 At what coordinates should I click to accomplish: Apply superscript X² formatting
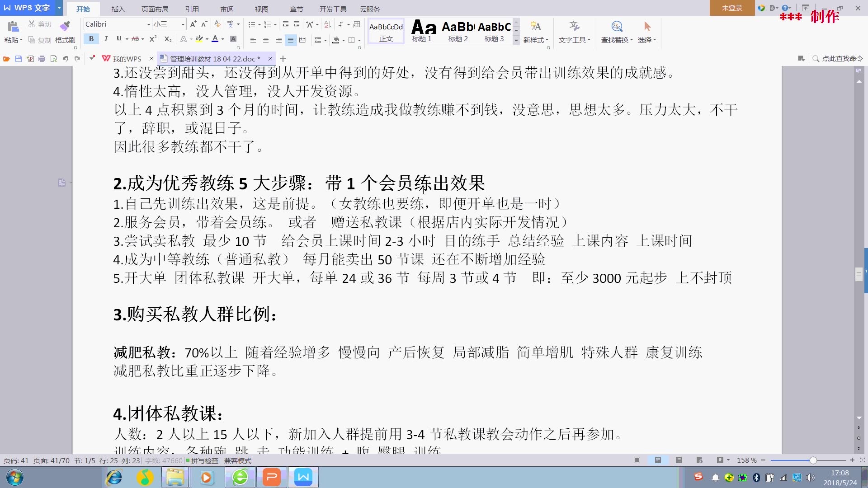(153, 39)
